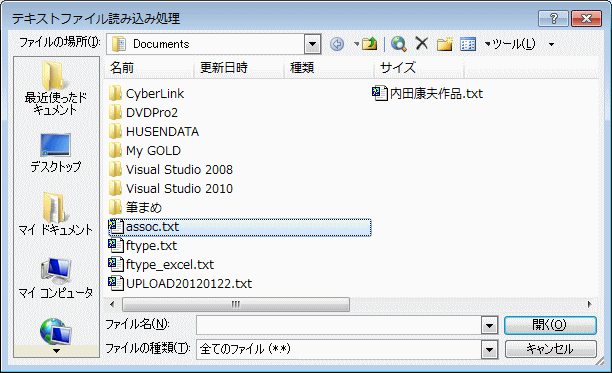Select the My GOLD folder
The width and height of the screenshot is (612, 373).
pyautogui.click(x=145, y=151)
